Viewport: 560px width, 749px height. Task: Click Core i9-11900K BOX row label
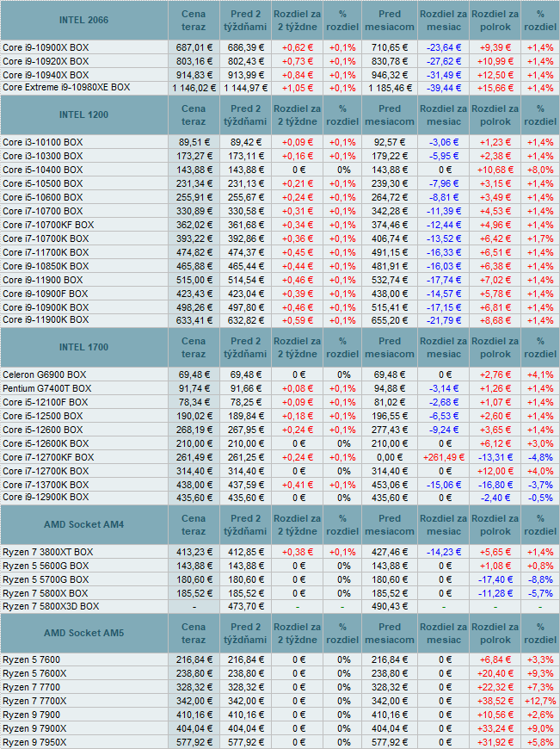(46, 320)
